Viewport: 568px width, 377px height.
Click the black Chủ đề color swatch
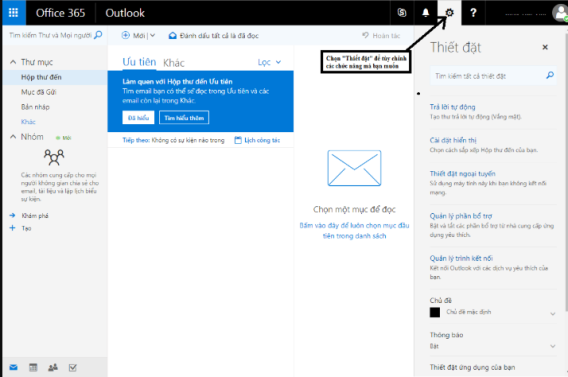[435, 312]
